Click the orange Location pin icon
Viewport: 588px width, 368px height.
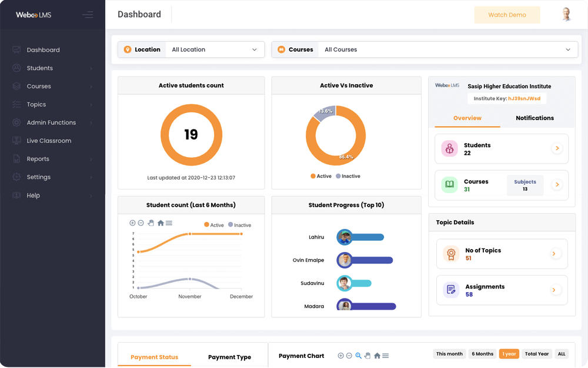[128, 49]
